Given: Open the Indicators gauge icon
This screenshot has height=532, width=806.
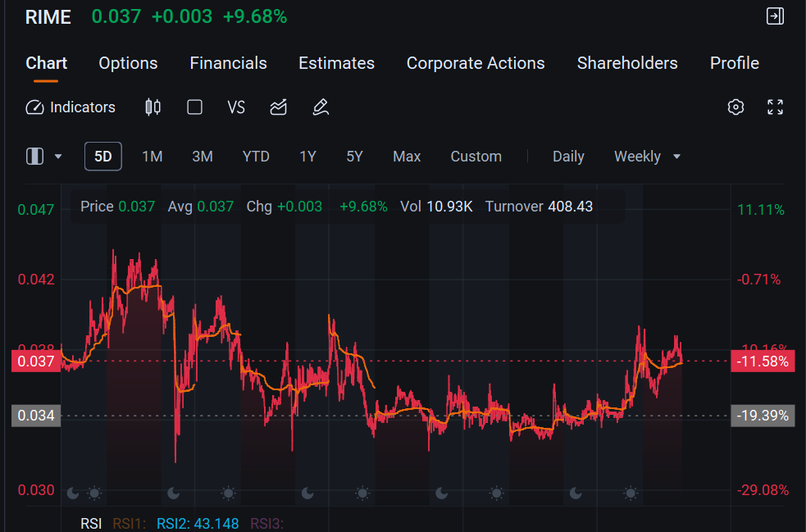Looking at the screenshot, I should click(35, 107).
